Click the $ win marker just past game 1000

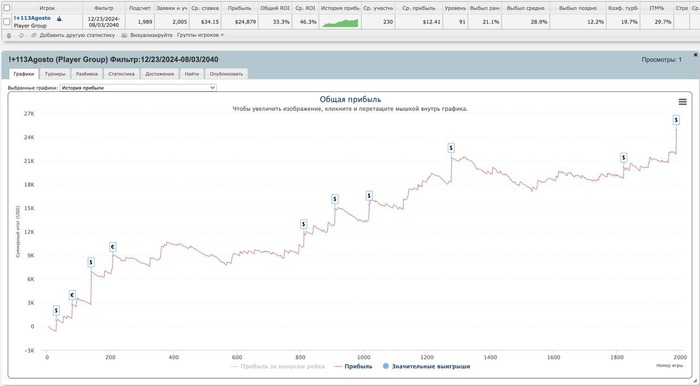click(369, 195)
